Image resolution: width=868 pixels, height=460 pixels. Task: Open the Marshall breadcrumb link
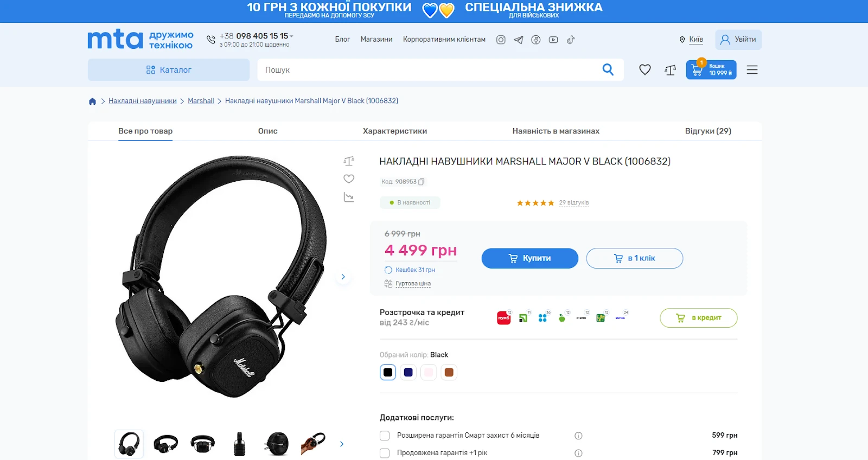point(201,101)
